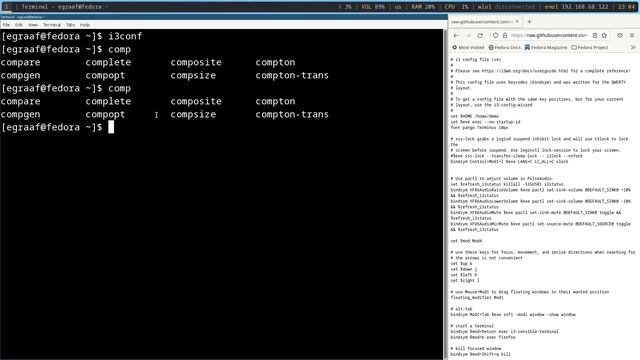640x360 pixels.
Task: Toggle Firefox reader view icon
Action: (595, 36)
